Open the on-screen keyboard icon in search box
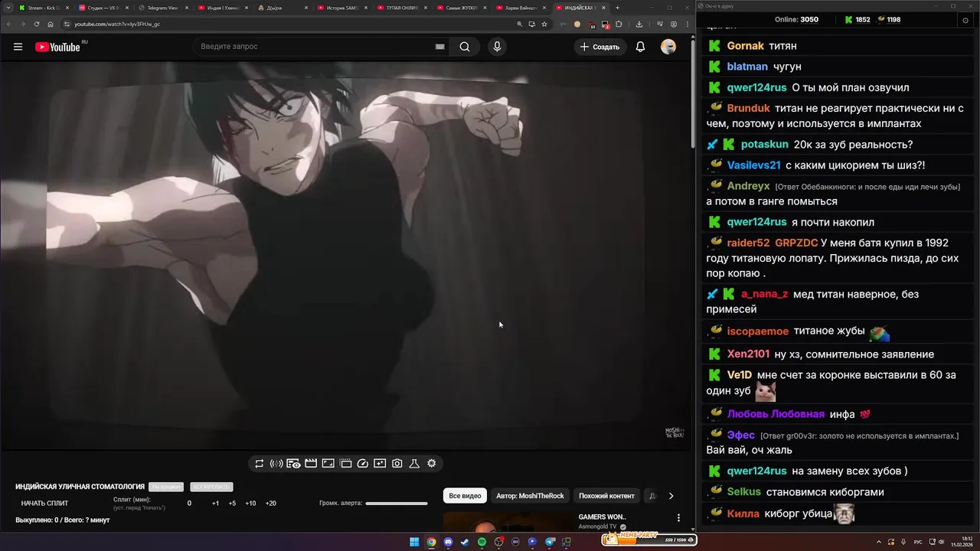Image resolution: width=980 pixels, height=551 pixels. tap(439, 47)
